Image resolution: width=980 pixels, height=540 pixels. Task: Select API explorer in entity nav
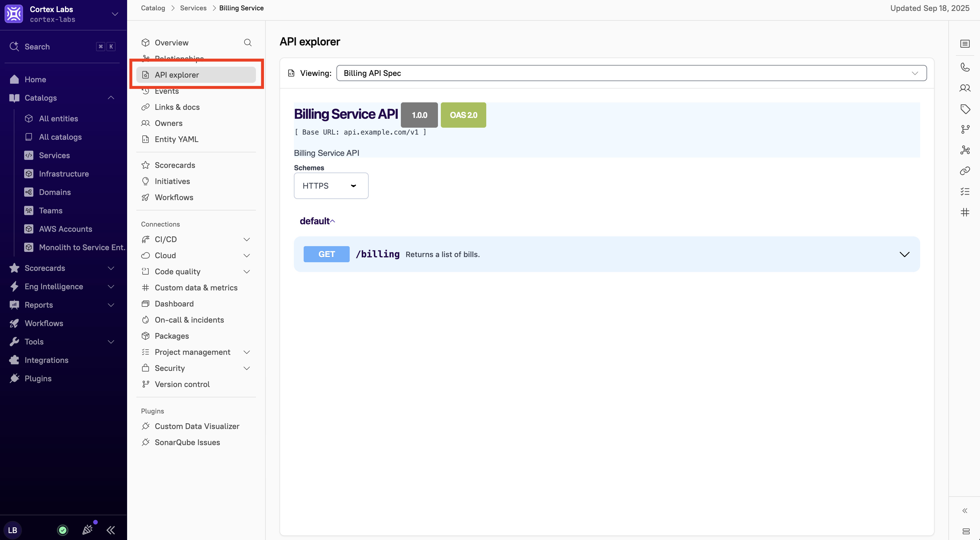tap(196, 74)
